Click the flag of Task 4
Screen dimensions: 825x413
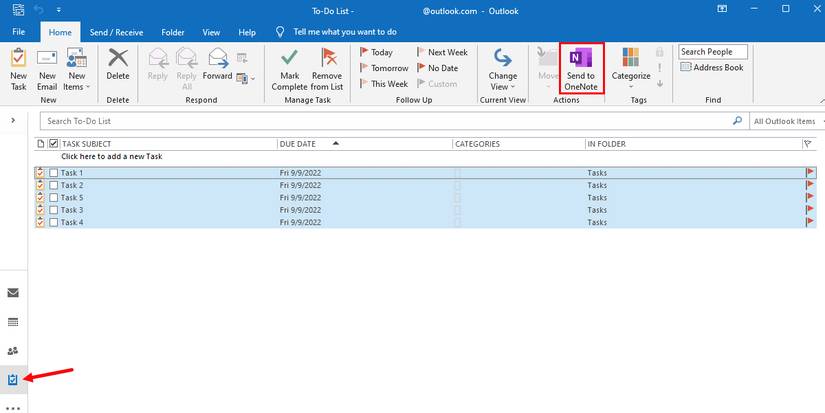[x=810, y=221]
